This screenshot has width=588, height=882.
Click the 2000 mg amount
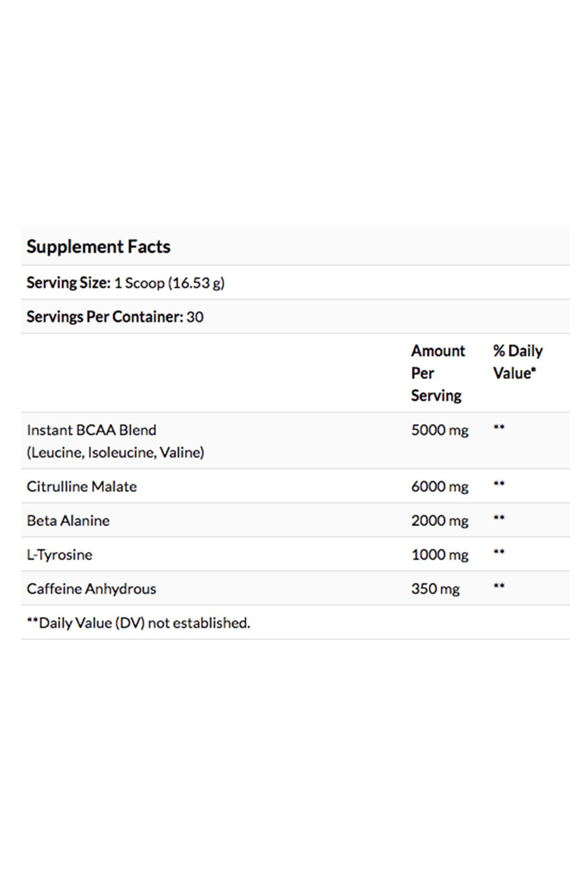tap(440, 520)
